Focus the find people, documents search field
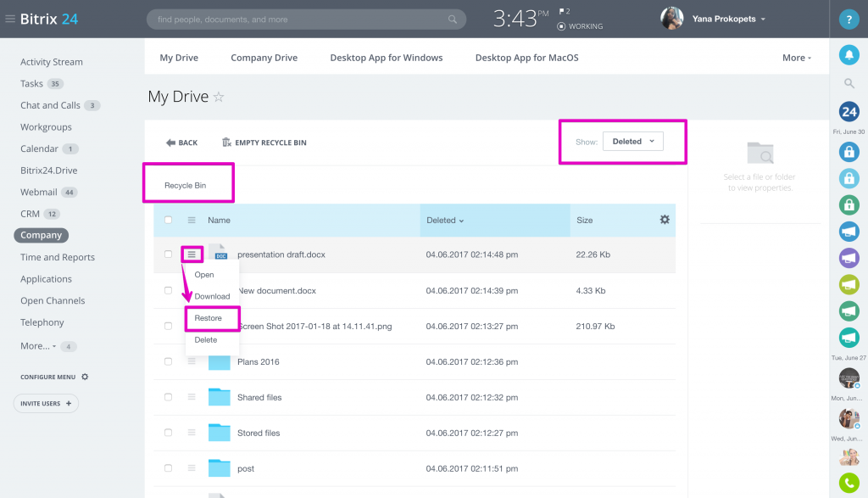 306,20
